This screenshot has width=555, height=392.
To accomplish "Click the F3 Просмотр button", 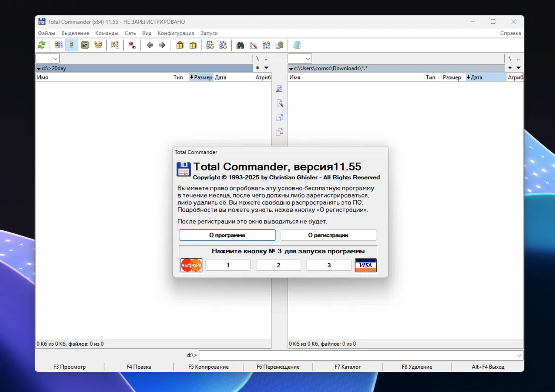I will (70, 367).
